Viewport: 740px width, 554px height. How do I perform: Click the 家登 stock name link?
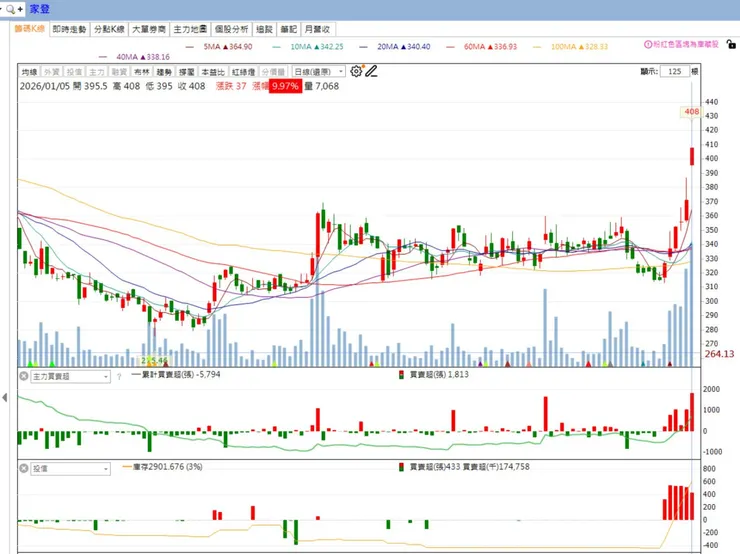[x=40, y=9]
